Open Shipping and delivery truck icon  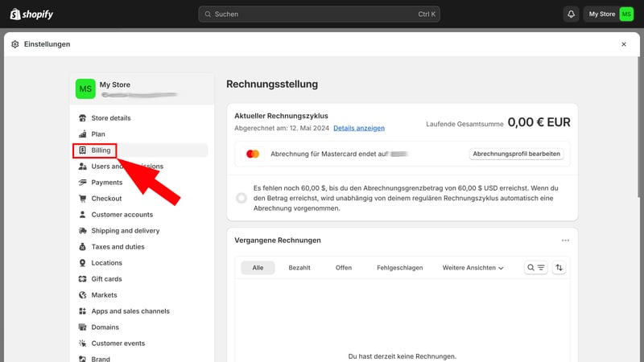click(x=83, y=231)
